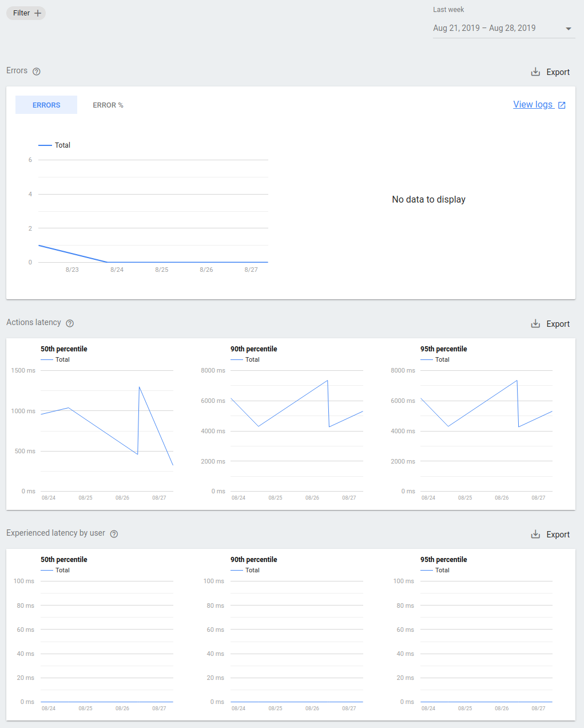Click the plus icon on Filter chip

[38, 13]
